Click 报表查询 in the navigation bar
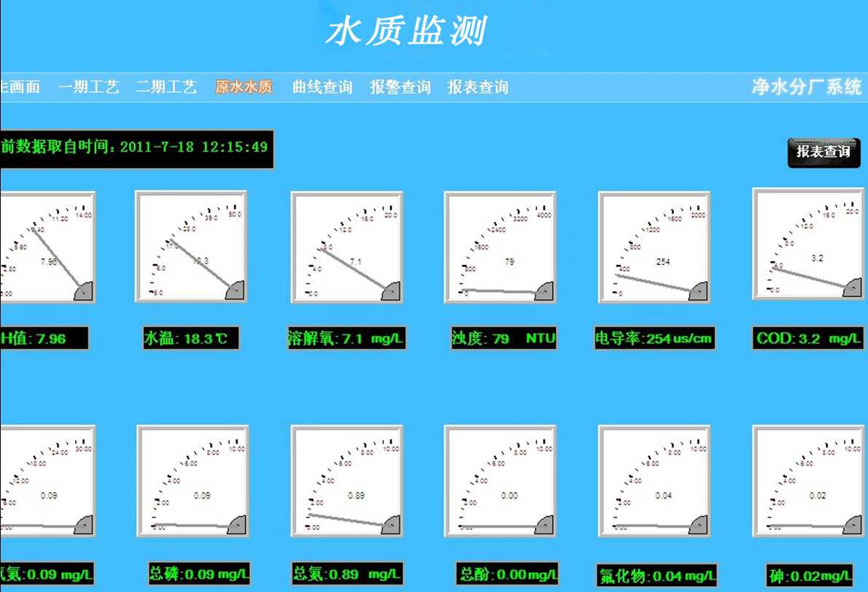This screenshot has height=592, width=868. [478, 88]
